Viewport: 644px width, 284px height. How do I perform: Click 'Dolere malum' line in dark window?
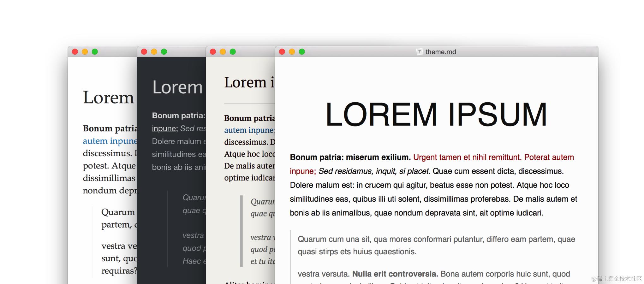point(179,141)
